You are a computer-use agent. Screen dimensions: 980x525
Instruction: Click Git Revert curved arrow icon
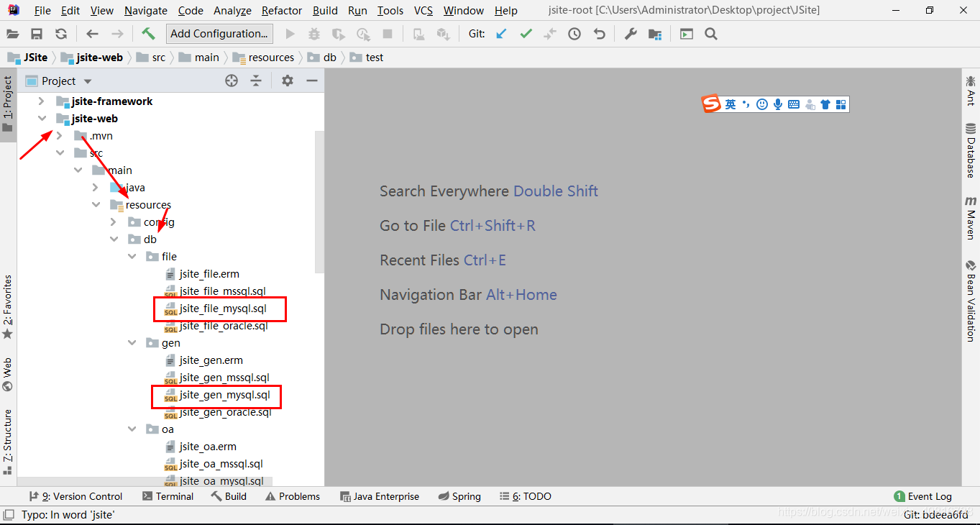click(599, 34)
